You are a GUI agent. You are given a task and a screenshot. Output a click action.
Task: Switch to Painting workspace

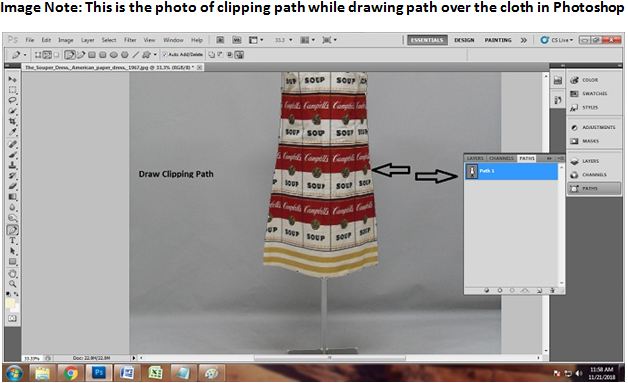click(x=498, y=40)
